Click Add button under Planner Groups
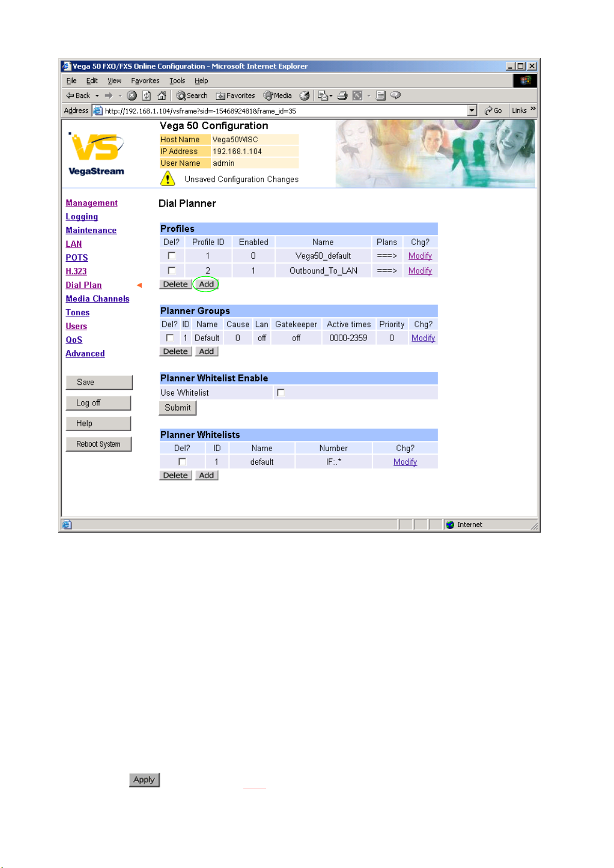This screenshot has height=868, width=614. click(206, 351)
